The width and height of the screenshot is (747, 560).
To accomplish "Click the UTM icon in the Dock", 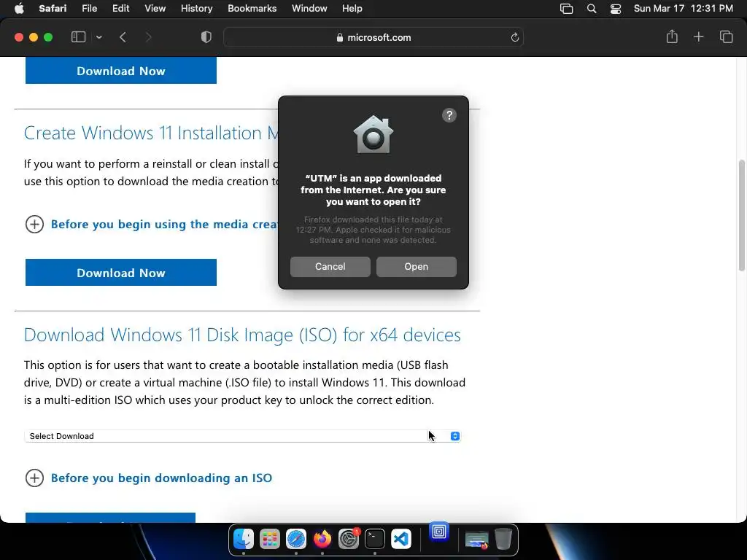I will click(439, 531).
